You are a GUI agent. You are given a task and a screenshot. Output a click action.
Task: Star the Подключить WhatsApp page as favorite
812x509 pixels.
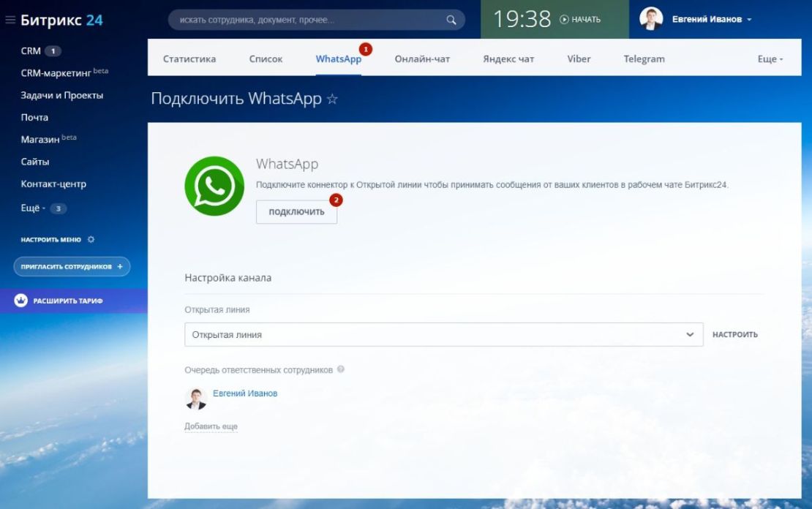[x=332, y=98]
